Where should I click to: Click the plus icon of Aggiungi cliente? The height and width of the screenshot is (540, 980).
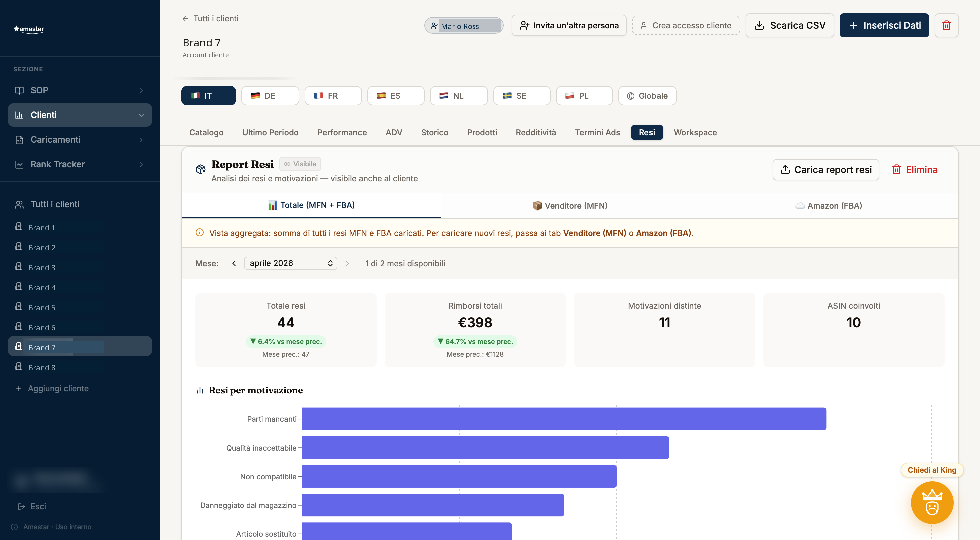pyautogui.click(x=18, y=389)
